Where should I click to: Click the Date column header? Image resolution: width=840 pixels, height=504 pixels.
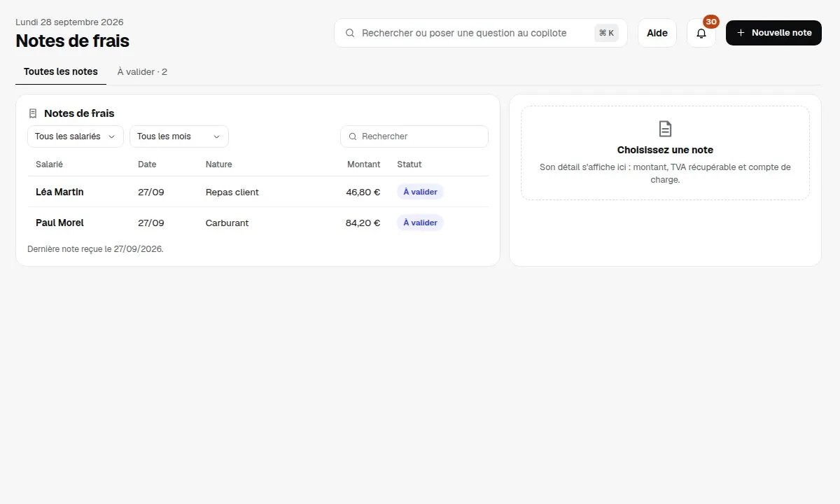coord(147,164)
